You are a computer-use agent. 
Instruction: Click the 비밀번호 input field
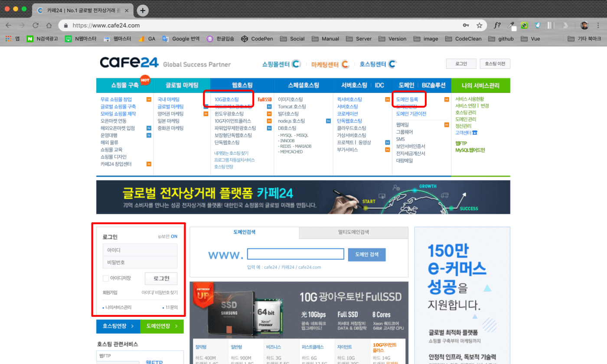point(140,262)
